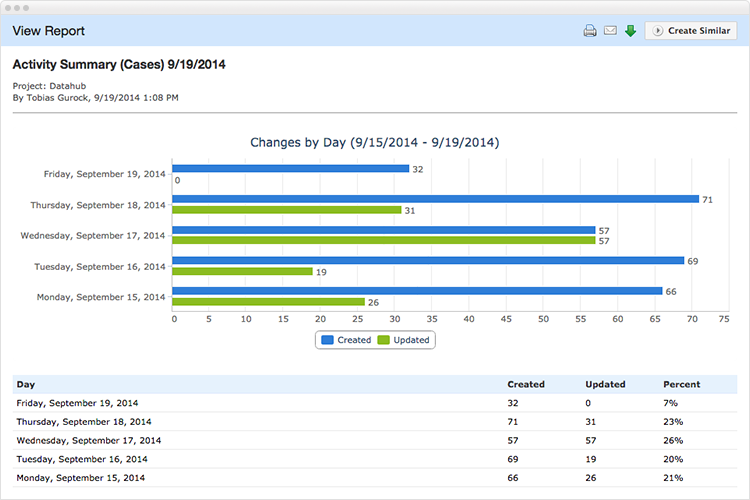The image size is (750, 500).
Task: Click the blue Created bar for Monday
Action: click(x=417, y=291)
